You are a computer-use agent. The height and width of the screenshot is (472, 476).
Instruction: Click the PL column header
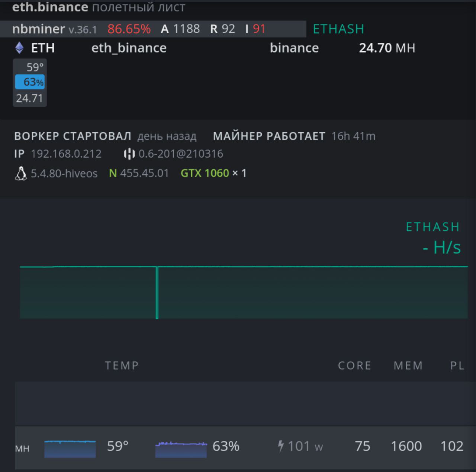pos(457,366)
